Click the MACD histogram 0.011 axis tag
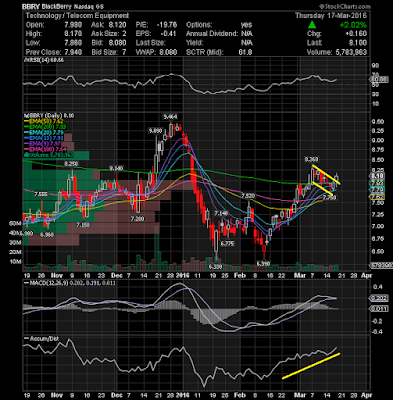The width and height of the screenshot is (393, 400). click(379, 309)
